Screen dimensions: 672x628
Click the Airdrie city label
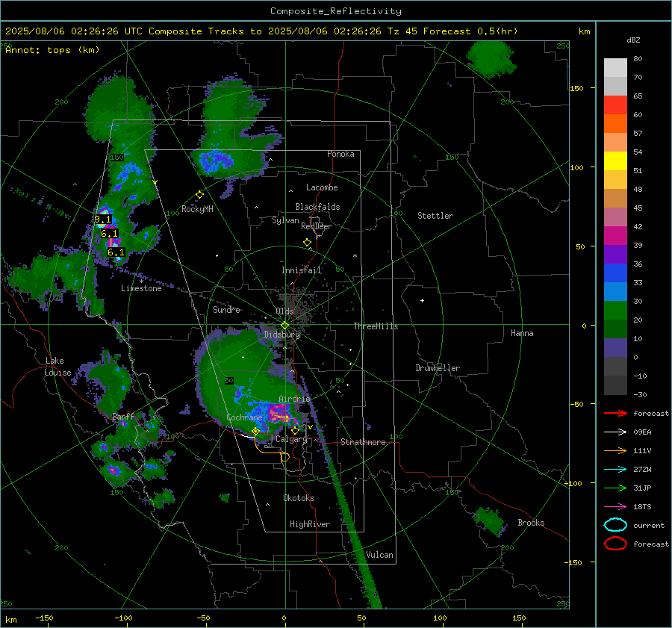(294, 399)
